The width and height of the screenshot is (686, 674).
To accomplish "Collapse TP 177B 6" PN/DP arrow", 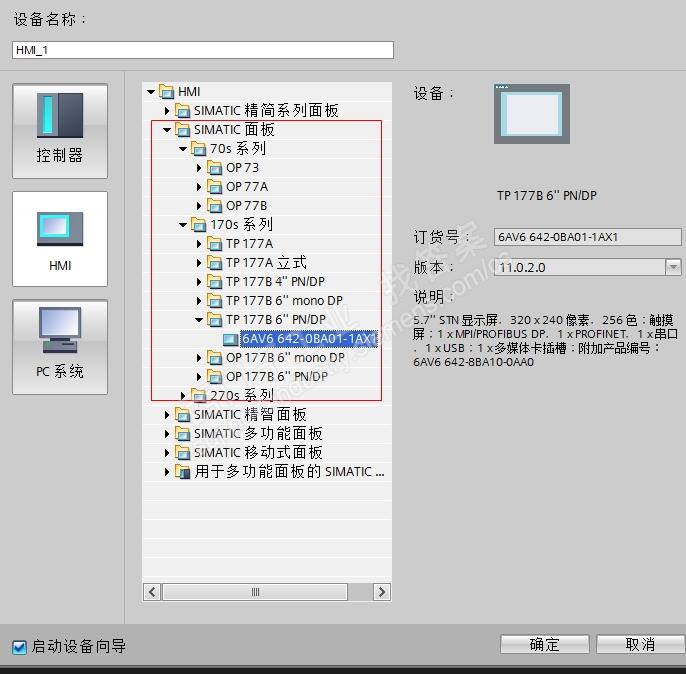I will click(x=199, y=320).
